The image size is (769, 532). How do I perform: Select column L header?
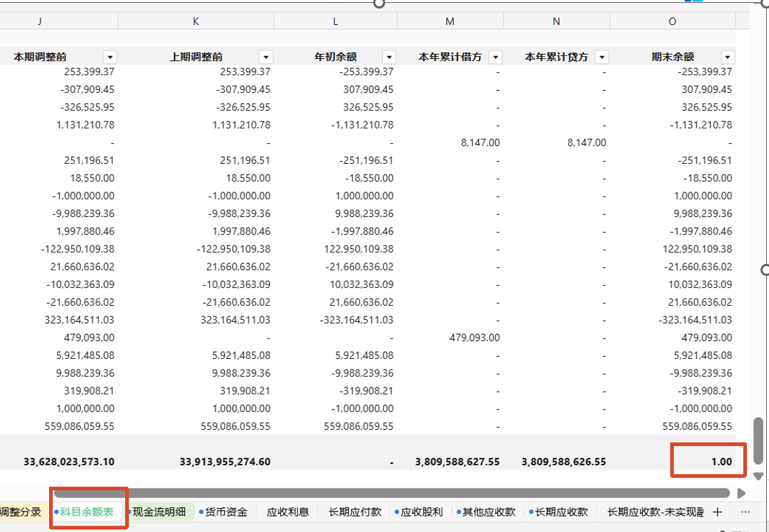point(336,21)
